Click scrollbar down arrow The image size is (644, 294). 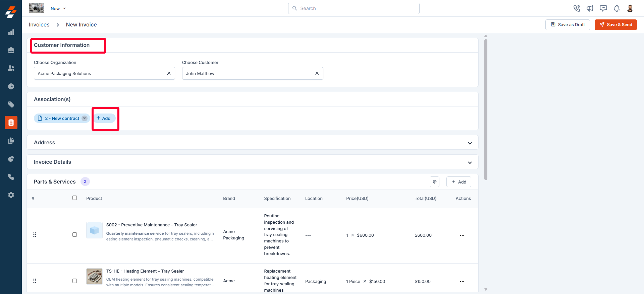click(x=486, y=289)
